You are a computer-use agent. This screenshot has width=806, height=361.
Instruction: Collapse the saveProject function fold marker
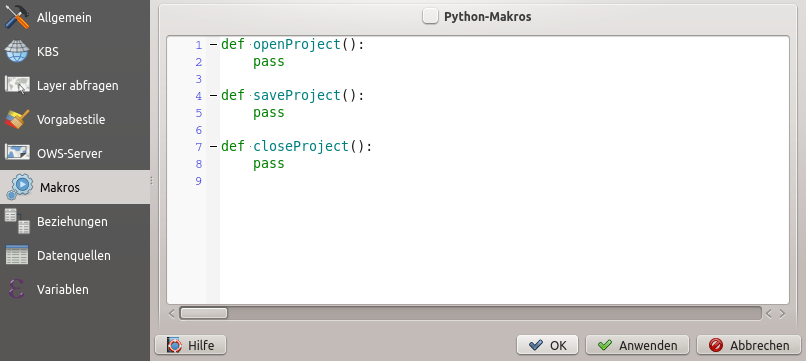click(x=213, y=96)
